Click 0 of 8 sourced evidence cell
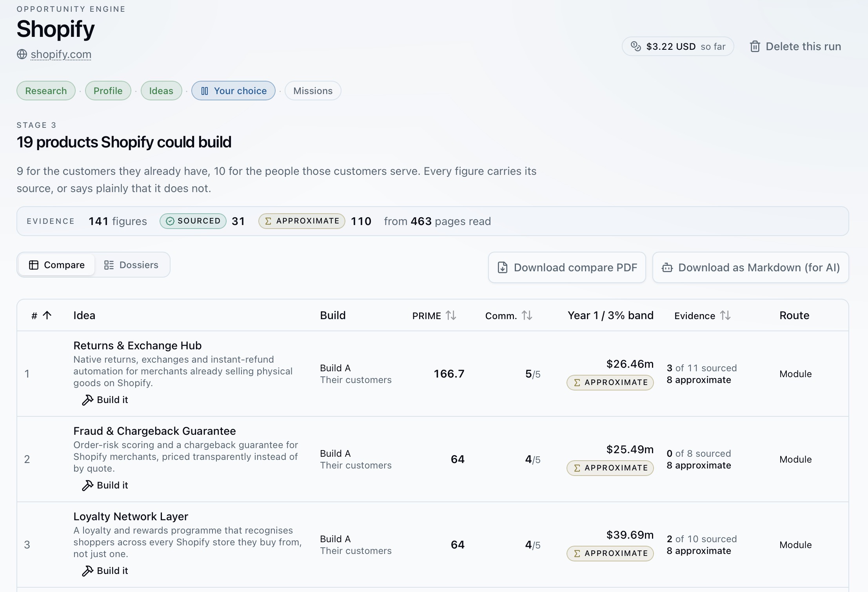Viewport: 868px width, 592px height. [x=699, y=459]
